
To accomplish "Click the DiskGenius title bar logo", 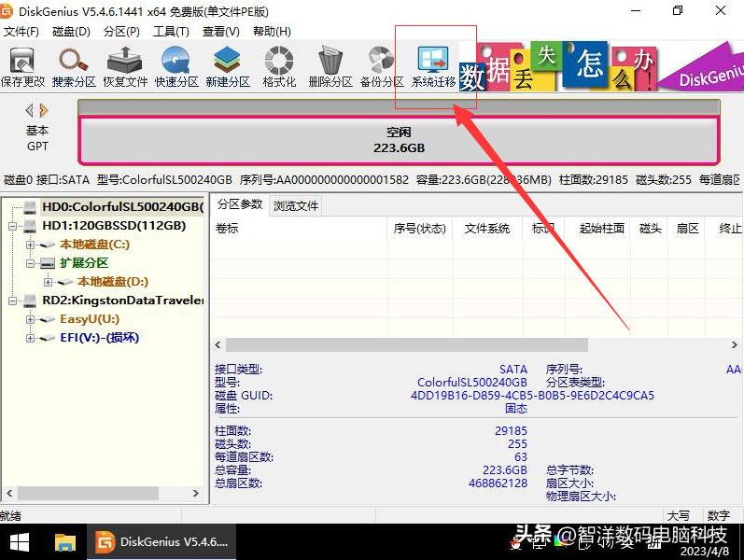I will [7, 11].
